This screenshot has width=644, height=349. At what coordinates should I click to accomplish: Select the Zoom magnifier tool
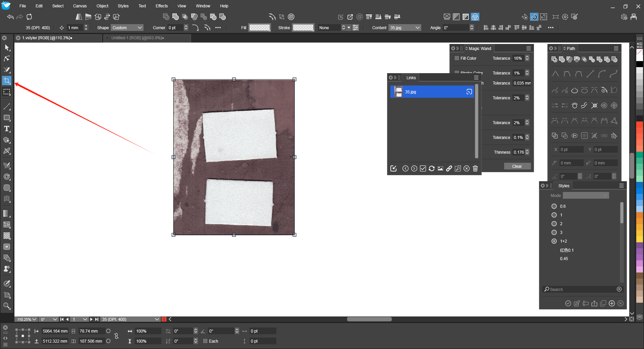point(7,306)
